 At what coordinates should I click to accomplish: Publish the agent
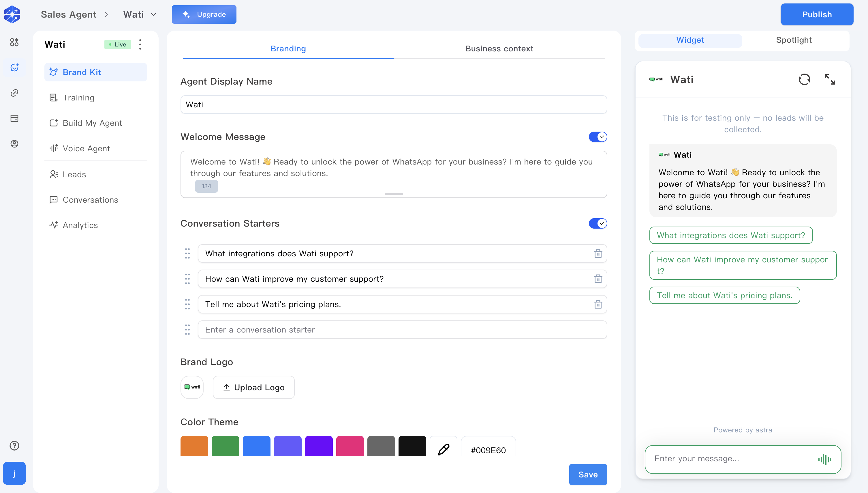point(817,14)
